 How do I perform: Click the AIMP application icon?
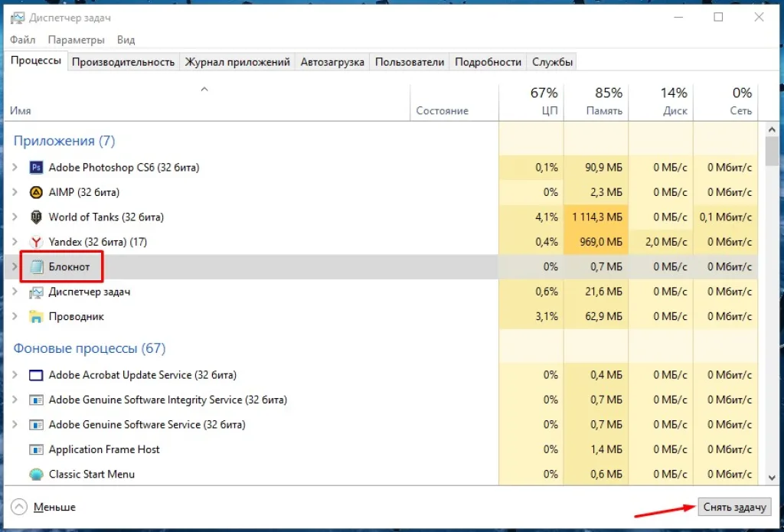[x=36, y=192]
